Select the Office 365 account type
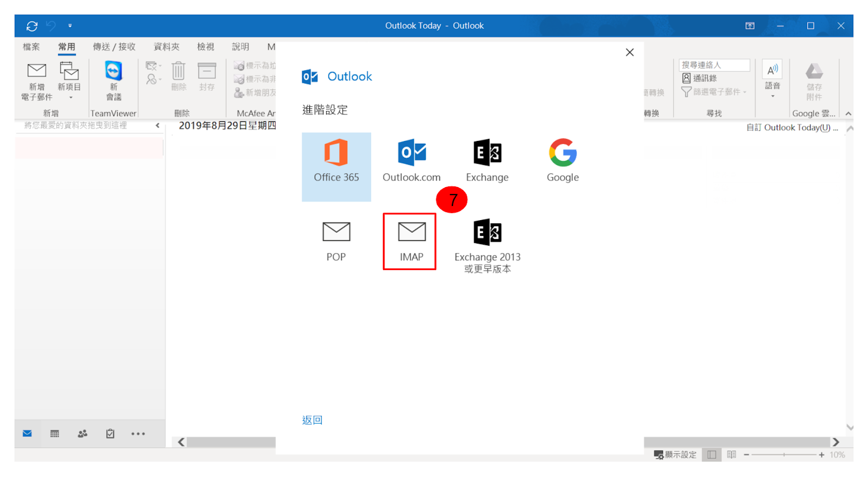The image size is (868, 488). 336,167
